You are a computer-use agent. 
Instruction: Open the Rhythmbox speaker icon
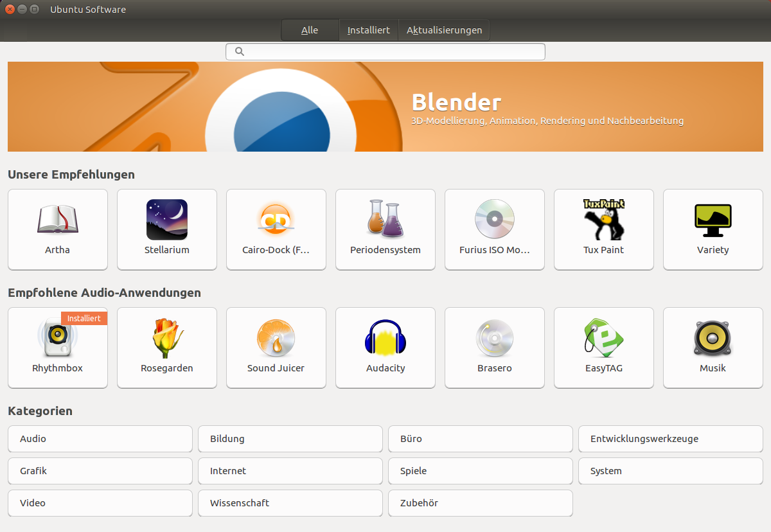click(58, 337)
